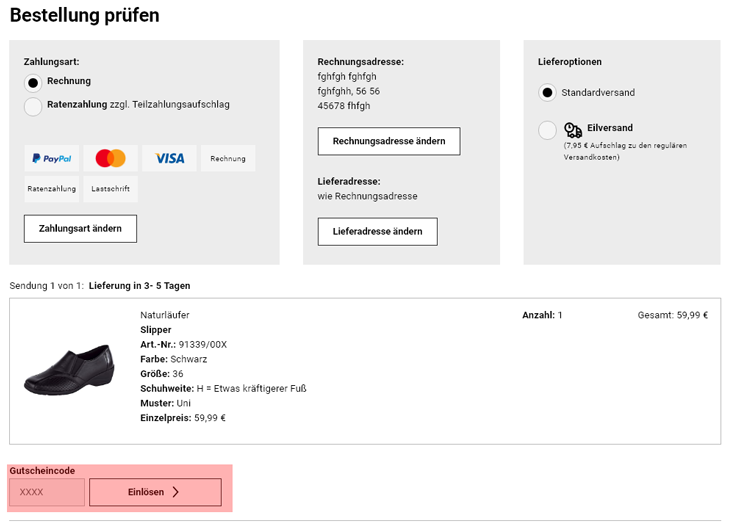Viewport: 740px width, 525px height.
Task: Redeem voucher with Einlösen button
Action: coord(155,492)
